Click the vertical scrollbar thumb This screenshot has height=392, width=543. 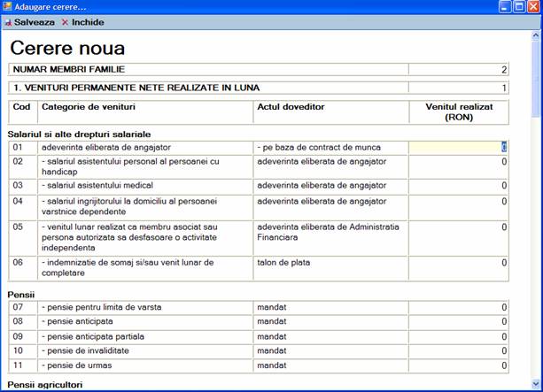click(x=535, y=79)
